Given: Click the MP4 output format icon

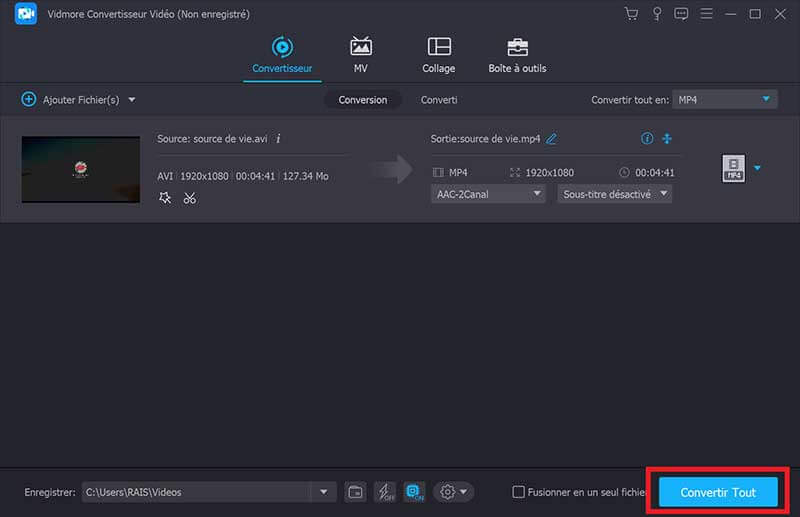Looking at the screenshot, I should pyautogui.click(x=733, y=169).
